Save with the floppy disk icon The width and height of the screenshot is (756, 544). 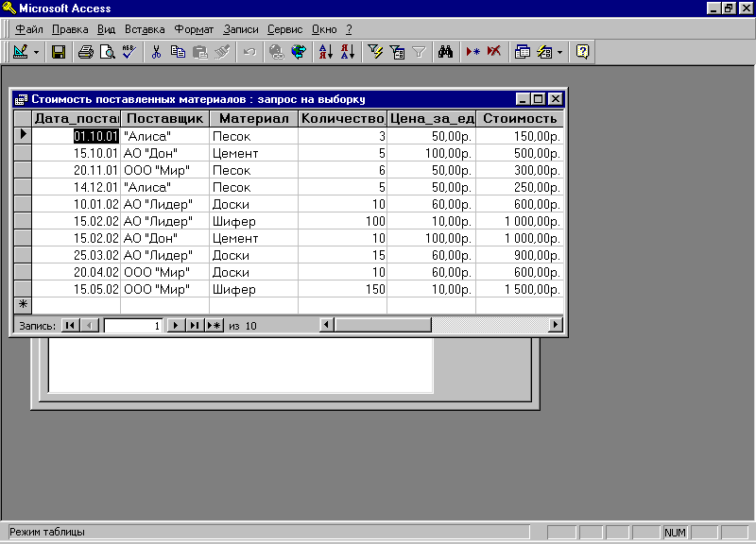(x=59, y=52)
